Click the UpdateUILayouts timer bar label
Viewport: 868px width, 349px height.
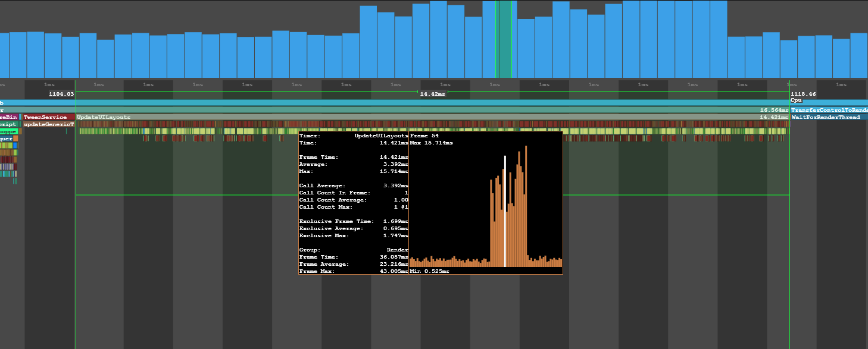[x=104, y=117]
